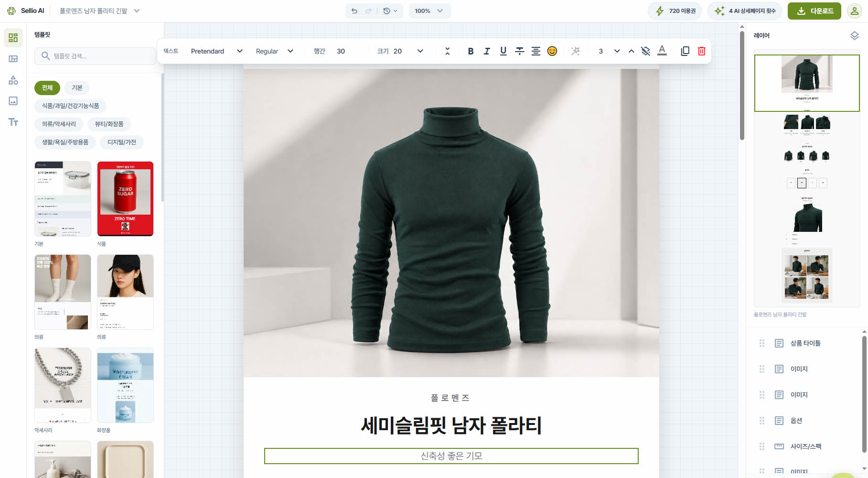Click the 720 이용권 credits button
868x478 pixels.
pyautogui.click(x=675, y=11)
